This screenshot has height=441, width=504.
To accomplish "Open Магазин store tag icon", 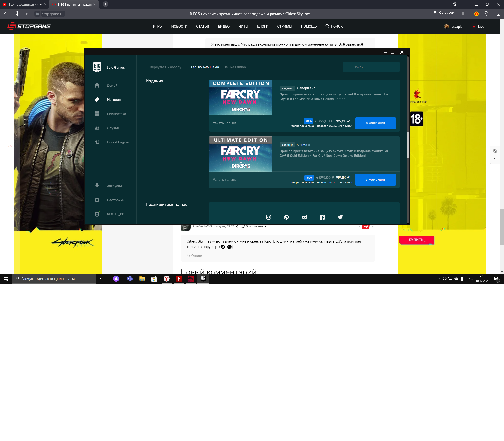I will point(97,99).
